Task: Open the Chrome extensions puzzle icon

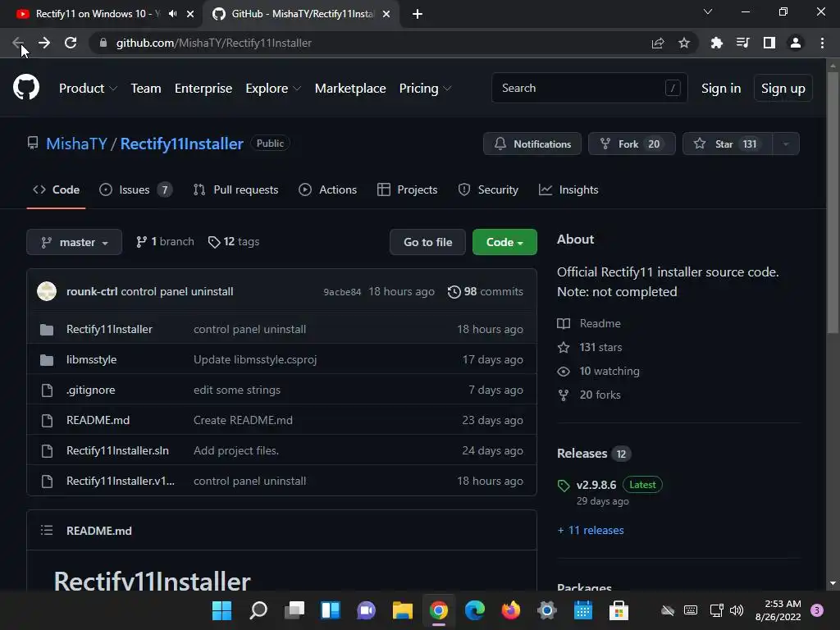Action: [x=716, y=43]
